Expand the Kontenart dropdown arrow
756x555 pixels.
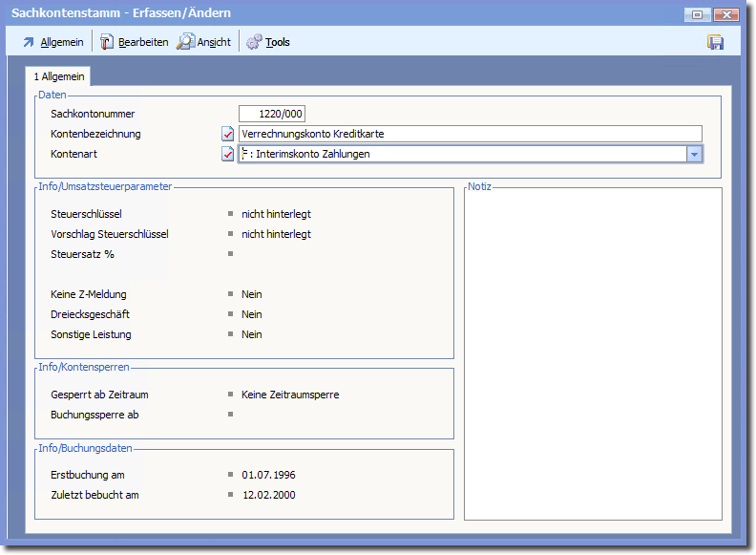pos(694,154)
